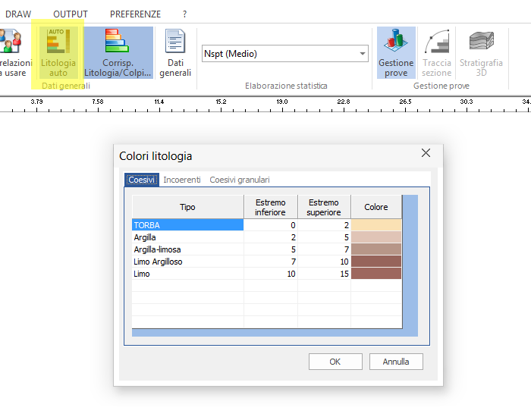
Task: Pick the TORBA color swatch
Action: coord(376,225)
